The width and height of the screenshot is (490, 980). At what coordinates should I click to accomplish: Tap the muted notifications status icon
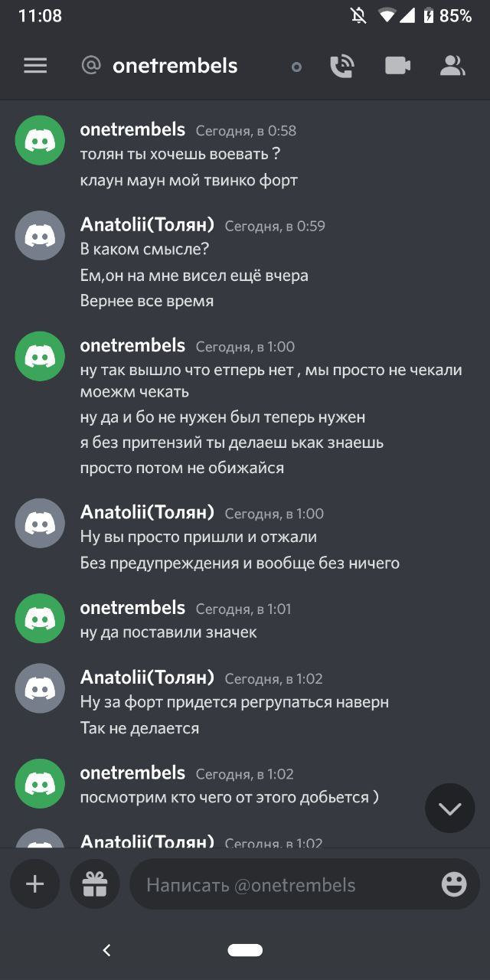(358, 15)
